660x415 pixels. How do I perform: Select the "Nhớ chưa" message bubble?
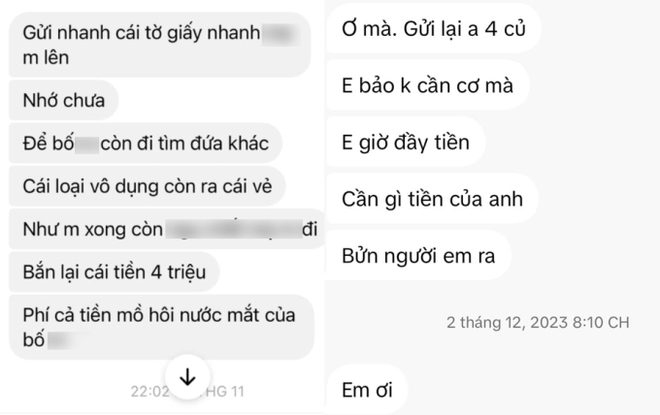pos(69,99)
